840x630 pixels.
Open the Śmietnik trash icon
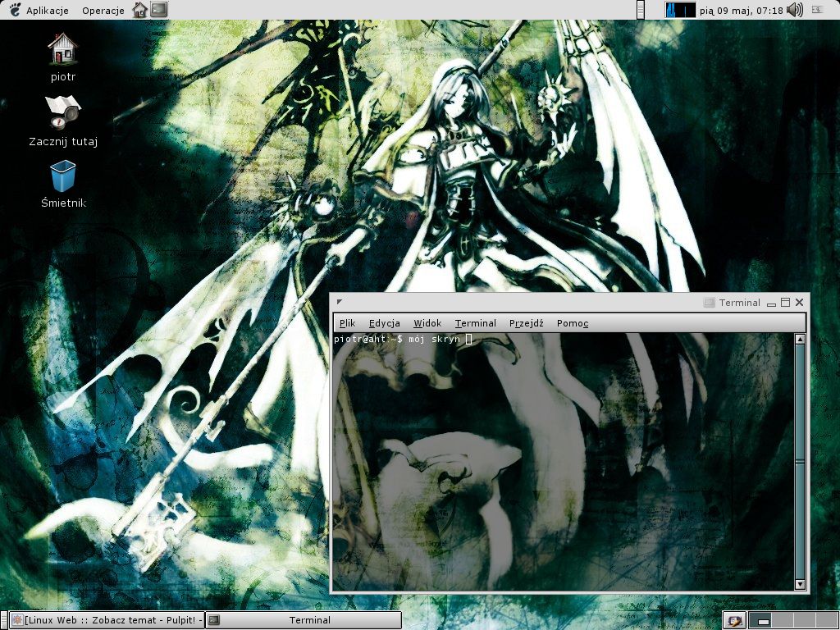[x=63, y=185]
